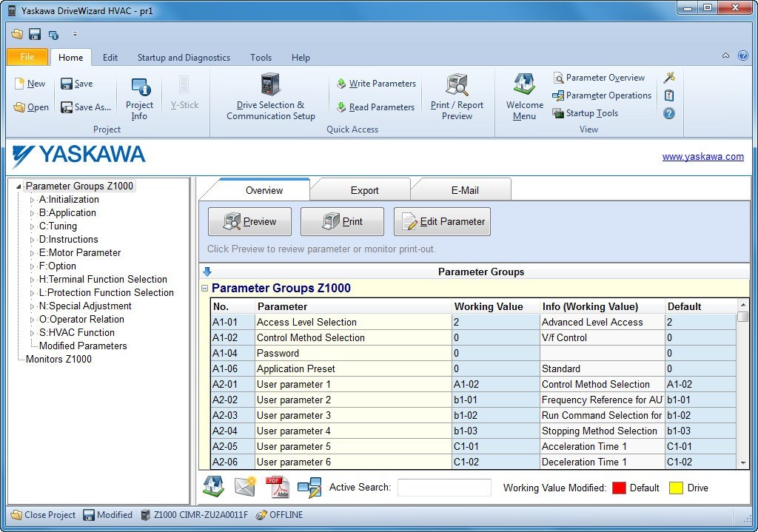758x532 pixels.
Task: Click Write Parameters
Action: (x=376, y=84)
